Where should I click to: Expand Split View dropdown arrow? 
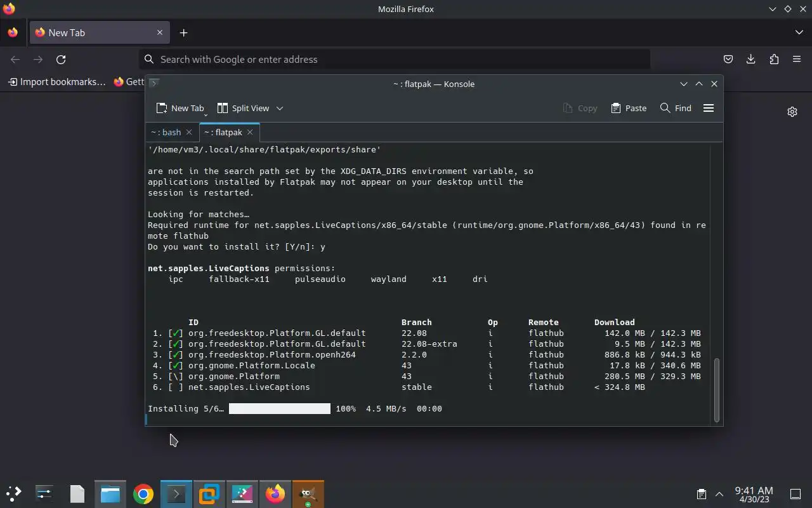tap(280, 108)
